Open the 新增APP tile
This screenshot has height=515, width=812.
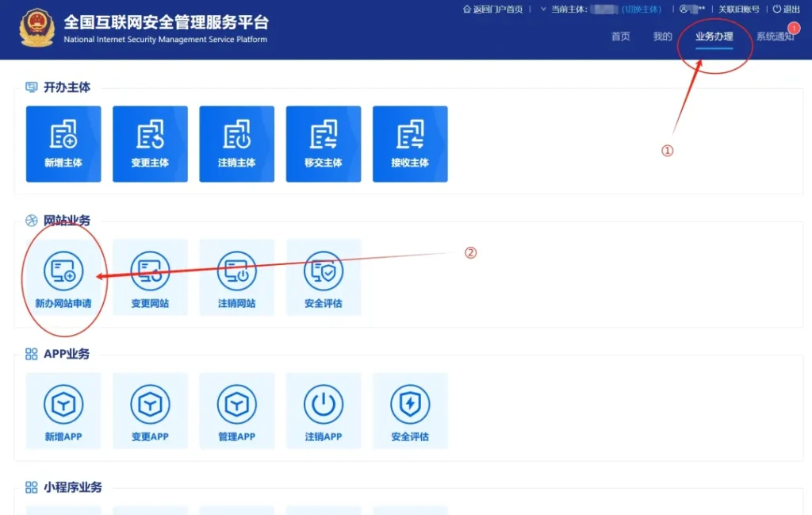tap(63, 411)
